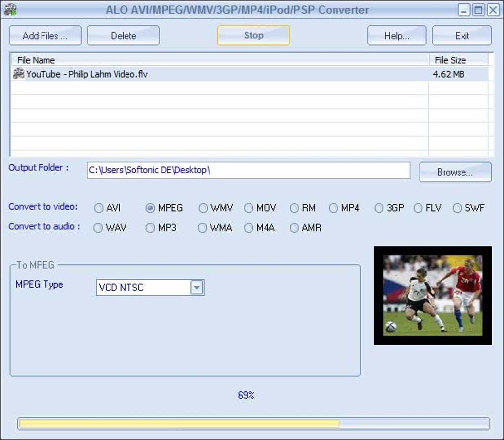504x440 pixels.
Task: Click the Add Files button
Action: pyautogui.click(x=45, y=36)
